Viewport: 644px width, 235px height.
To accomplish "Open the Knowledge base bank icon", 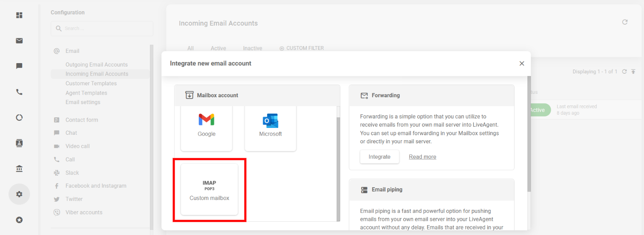I will point(19,169).
